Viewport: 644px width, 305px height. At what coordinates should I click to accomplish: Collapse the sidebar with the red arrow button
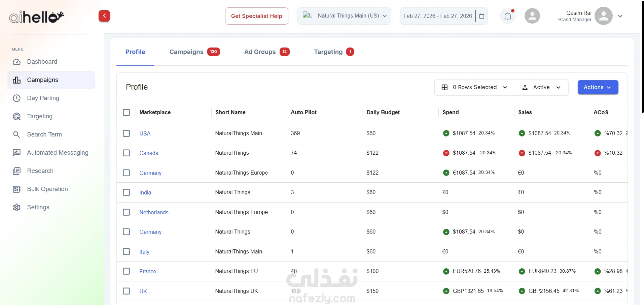[104, 16]
